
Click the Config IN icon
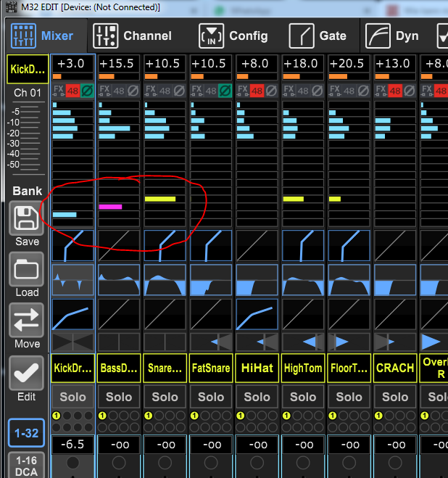(211, 36)
